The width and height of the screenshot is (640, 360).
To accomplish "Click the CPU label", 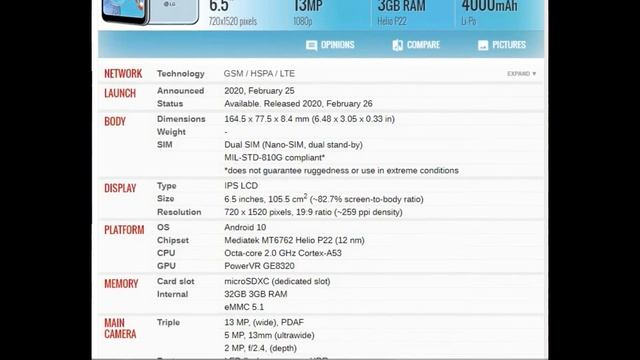I will click(166, 253).
